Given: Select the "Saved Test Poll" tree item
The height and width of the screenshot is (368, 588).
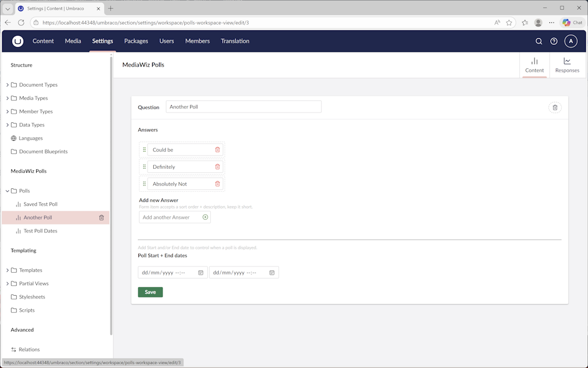Looking at the screenshot, I should click(x=40, y=204).
